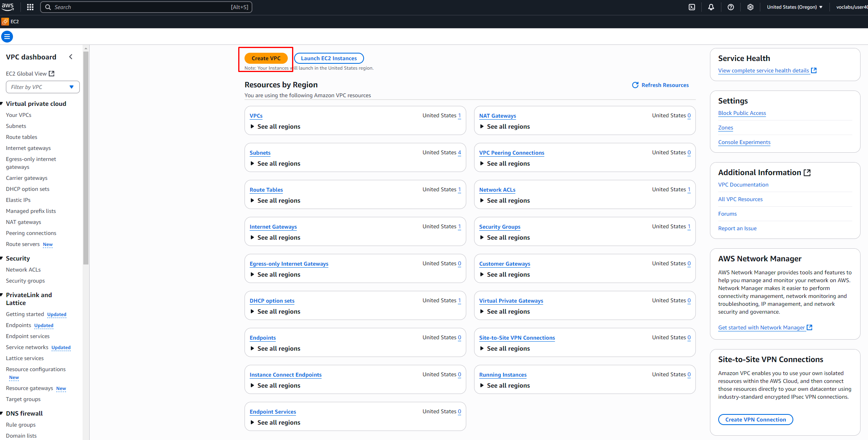
Task: Open Elastic IPs in the sidebar
Action: (x=18, y=200)
